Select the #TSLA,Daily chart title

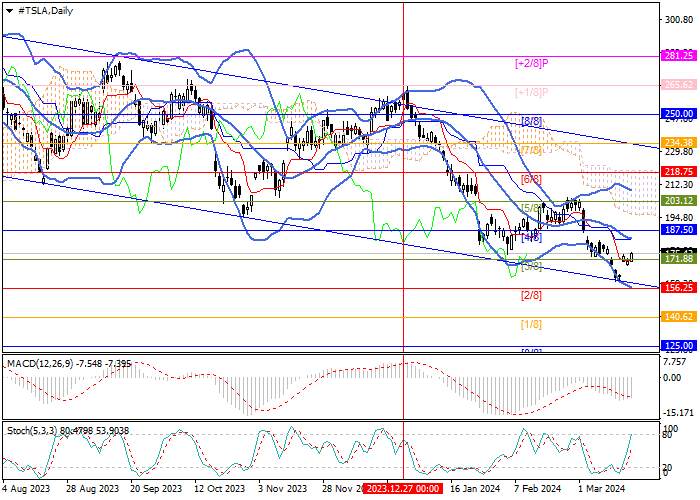pos(45,11)
